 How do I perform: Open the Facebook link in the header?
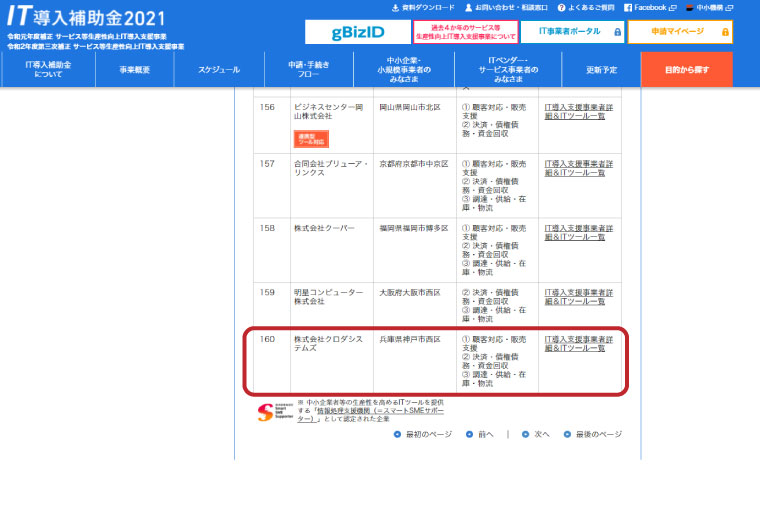coord(649,8)
